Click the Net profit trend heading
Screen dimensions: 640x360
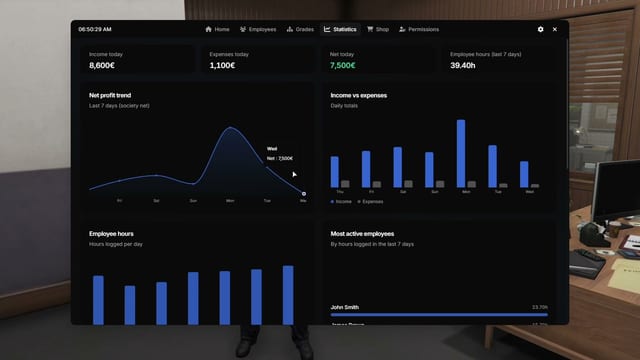[110, 95]
